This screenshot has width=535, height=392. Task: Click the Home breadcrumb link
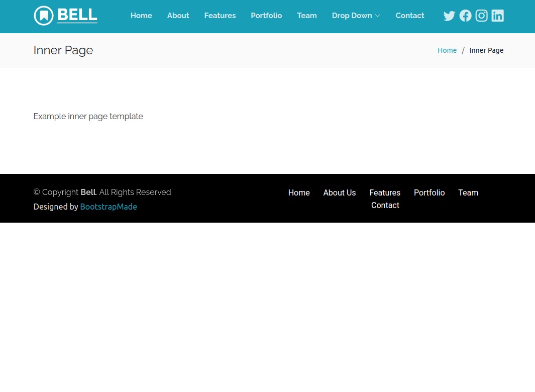(x=447, y=50)
